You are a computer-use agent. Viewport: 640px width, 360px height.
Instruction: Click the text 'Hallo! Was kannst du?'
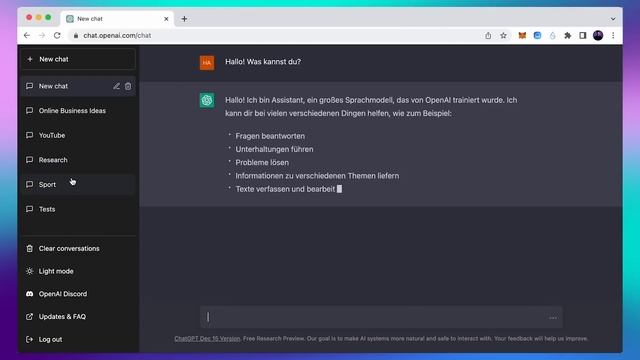[x=263, y=62]
